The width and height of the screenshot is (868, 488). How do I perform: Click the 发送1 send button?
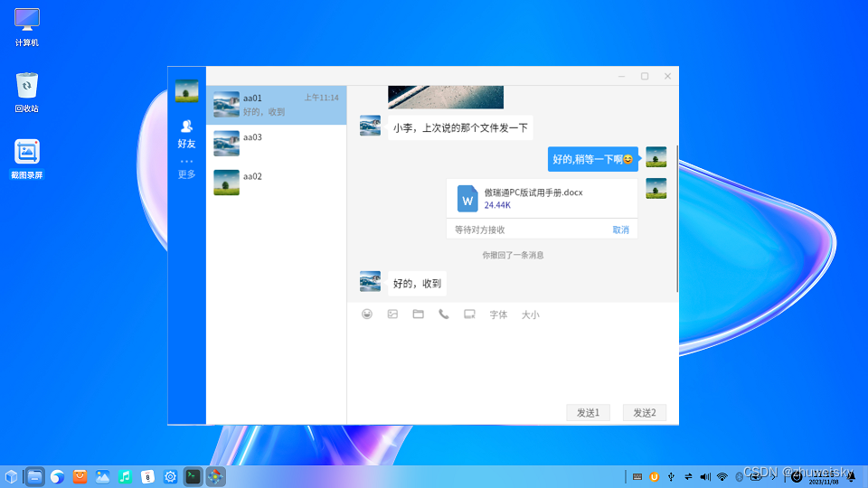(588, 413)
